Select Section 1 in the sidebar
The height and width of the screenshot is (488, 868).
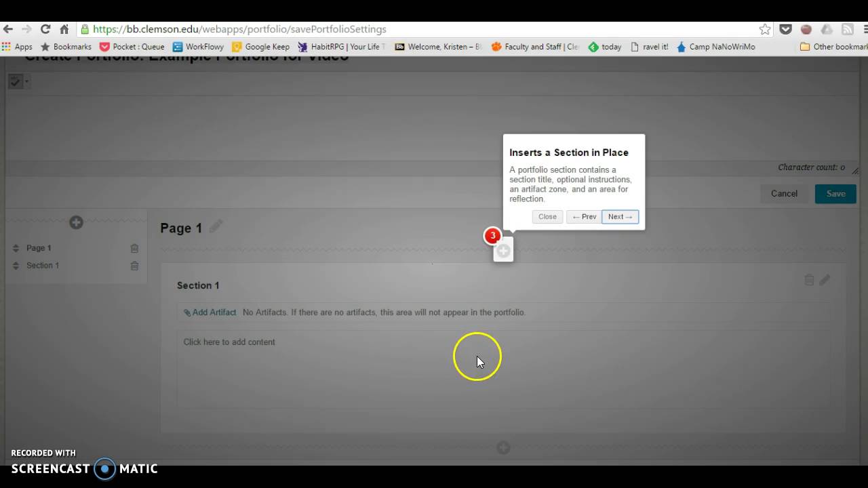click(43, 265)
